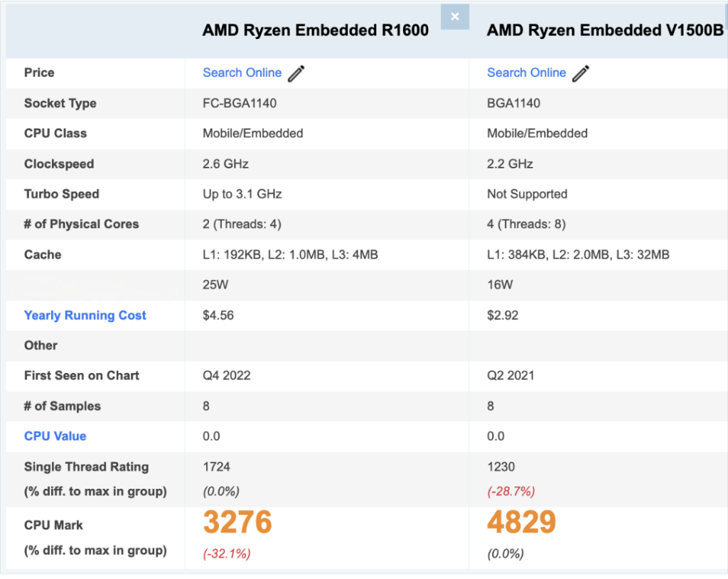Viewport: 728px width, 579px height.
Task: Click the -28.7% single thread difference
Action: [x=510, y=492]
